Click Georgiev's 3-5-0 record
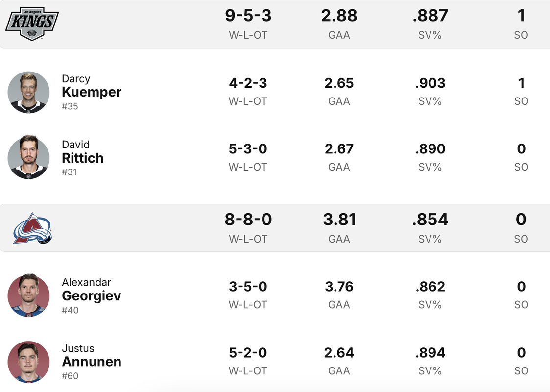550x392 pixels. (248, 287)
